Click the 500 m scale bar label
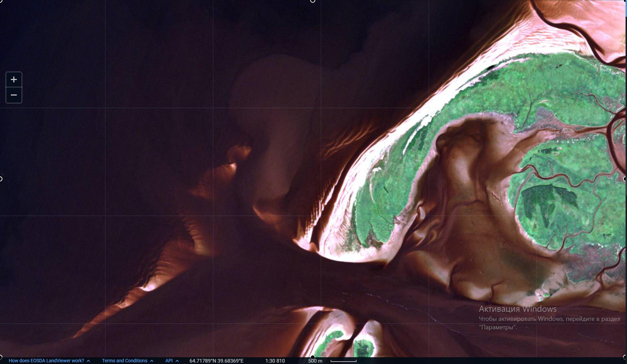The width and height of the screenshot is (627, 364). [315, 361]
